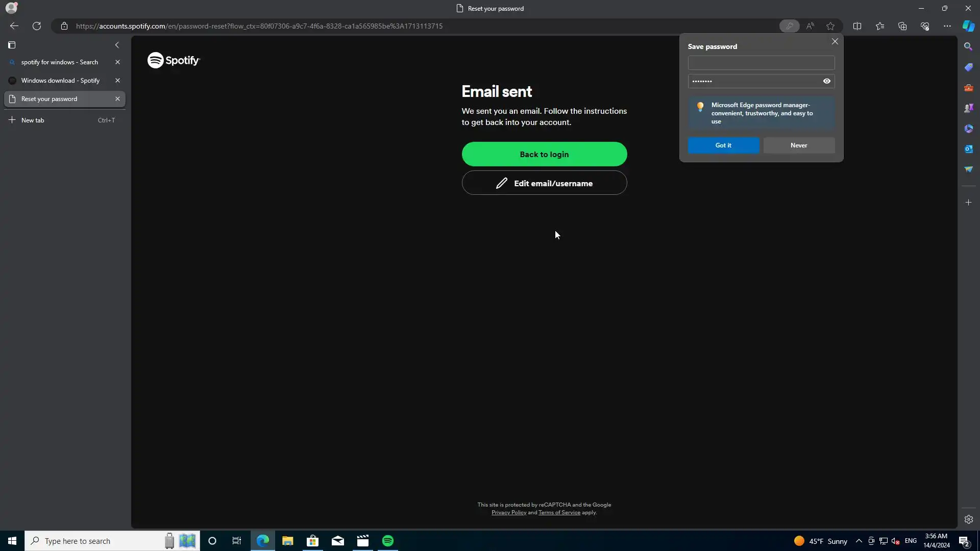The image size is (980, 551).
Task: Open the Collections toolbar icon
Action: tap(902, 26)
